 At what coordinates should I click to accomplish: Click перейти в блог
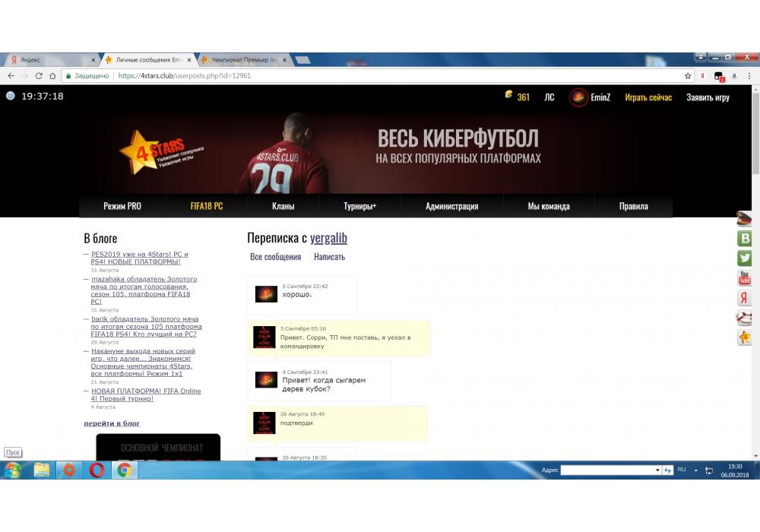[112, 423]
